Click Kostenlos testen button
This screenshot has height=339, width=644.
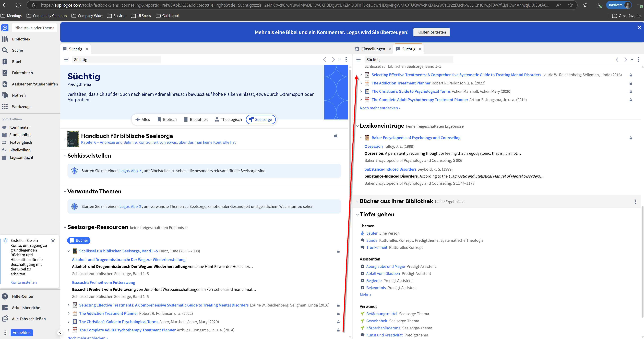pyautogui.click(x=432, y=32)
